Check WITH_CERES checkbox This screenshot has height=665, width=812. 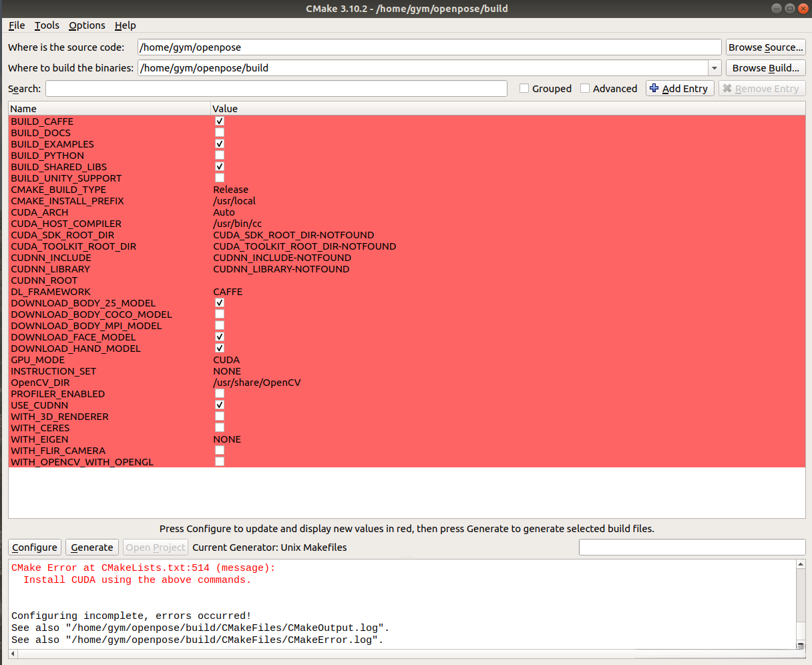(219, 428)
